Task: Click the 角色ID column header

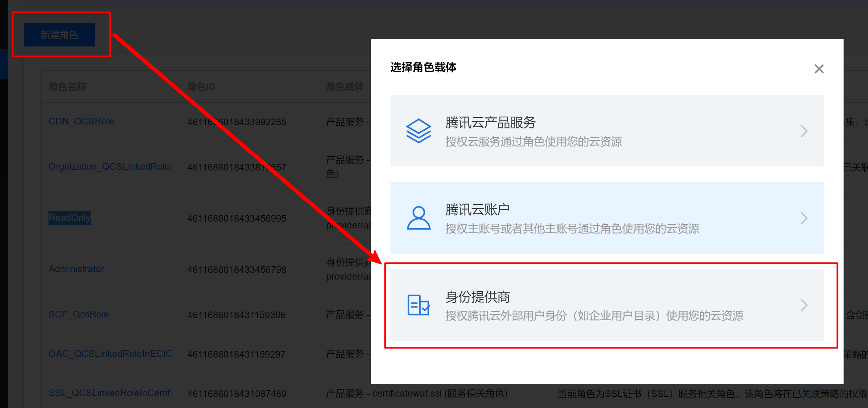Action: pyautogui.click(x=201, y=87)
